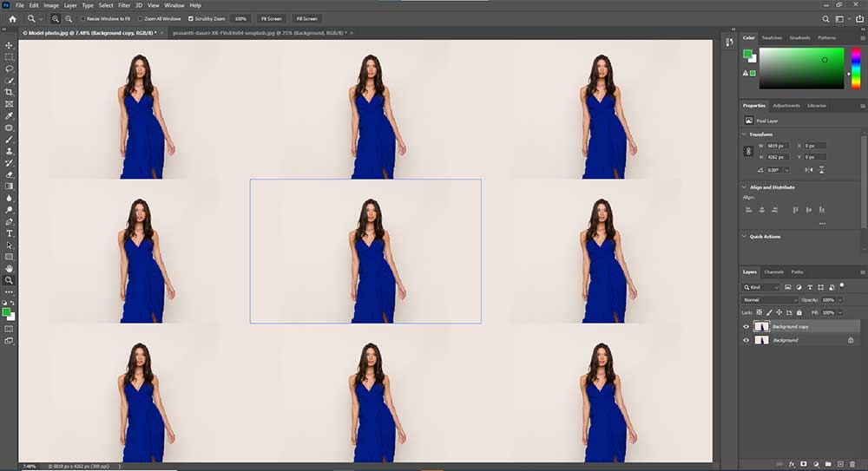Click the Fit Screen button
Image resolution: width=868 pixels, height=471 pixels.
point(271,19)
